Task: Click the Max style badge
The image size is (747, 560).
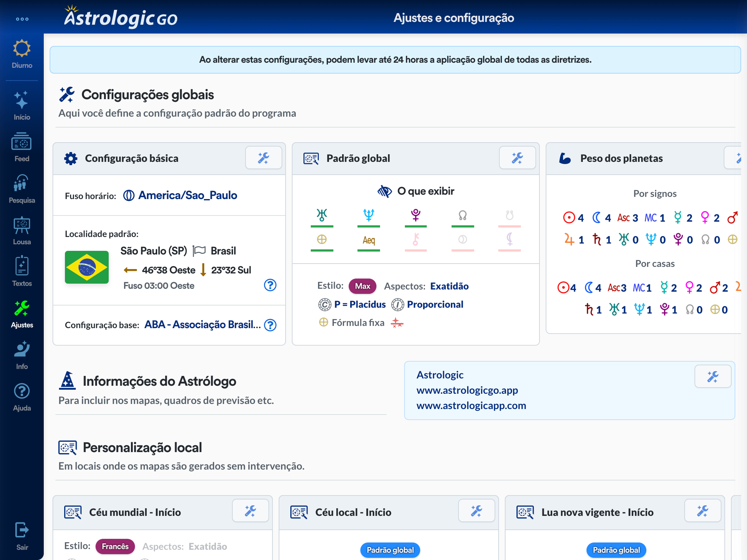Action: click(x=363, y=286)
